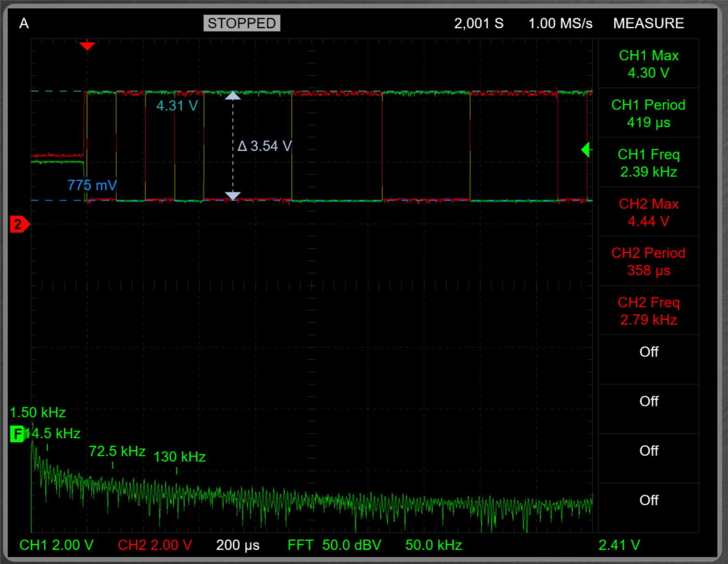Viewport: 728px width, 564px height.
Task: Adjust the 200 µs timebase setting
Action: point(237,545)
